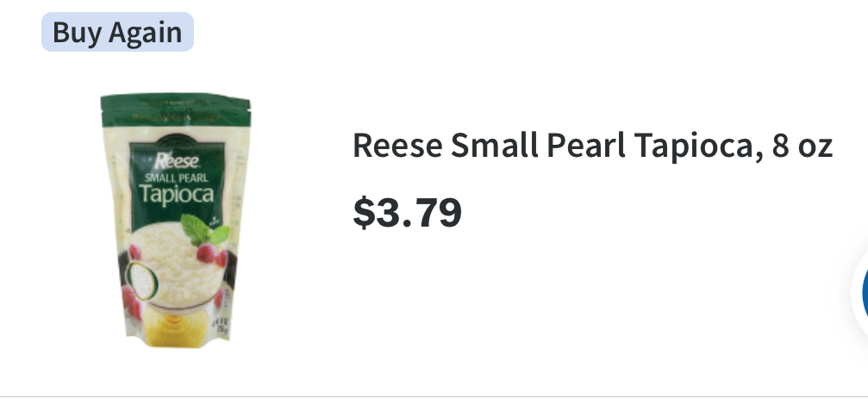Viewport: 868px width, 405px height.
Task: Click the Reese logo on the package
Action: [176, 161]
